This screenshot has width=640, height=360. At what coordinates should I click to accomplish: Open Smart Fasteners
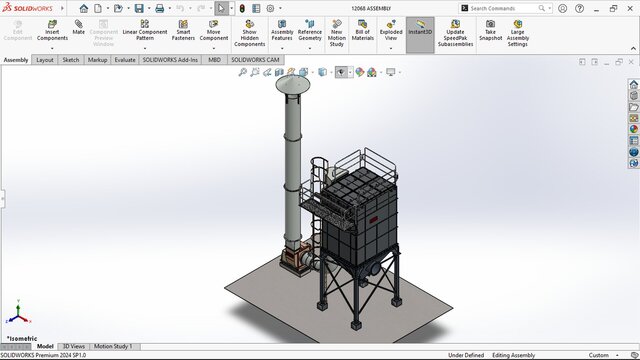click(183, 30)
